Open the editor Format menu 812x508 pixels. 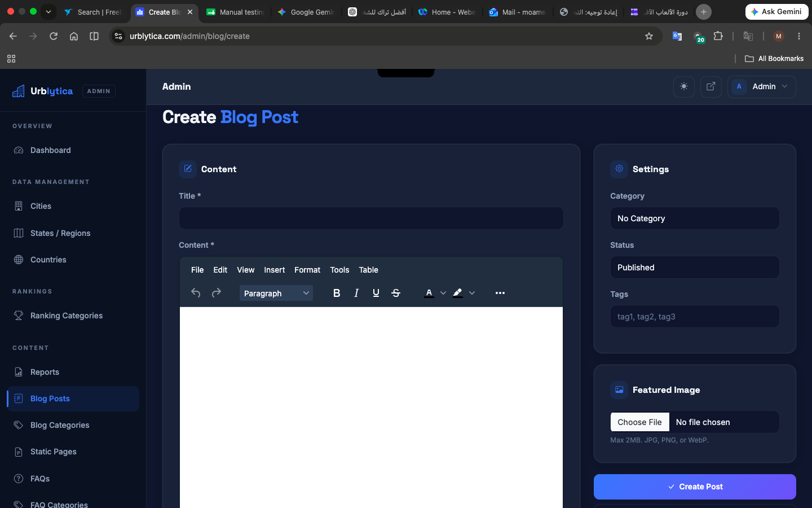pyautogui.click(x=307, y=270)
